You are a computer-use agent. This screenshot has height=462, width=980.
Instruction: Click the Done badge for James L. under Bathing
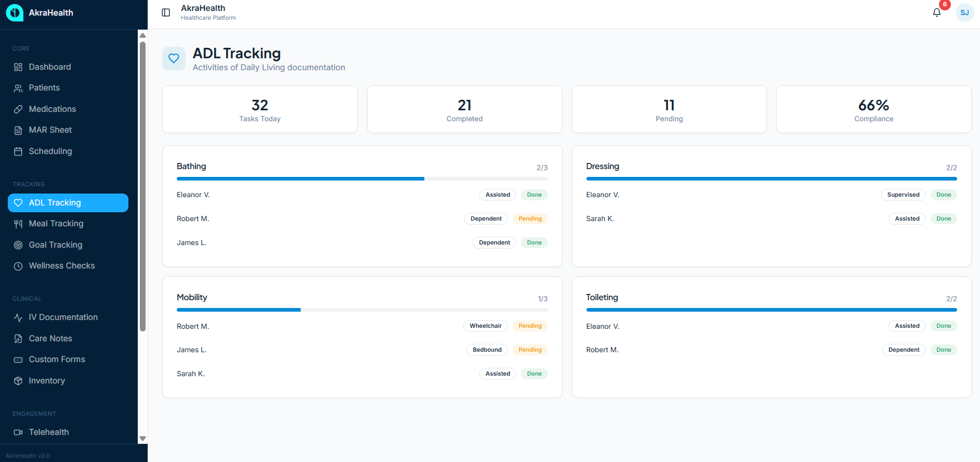click(x=534, y=242)
